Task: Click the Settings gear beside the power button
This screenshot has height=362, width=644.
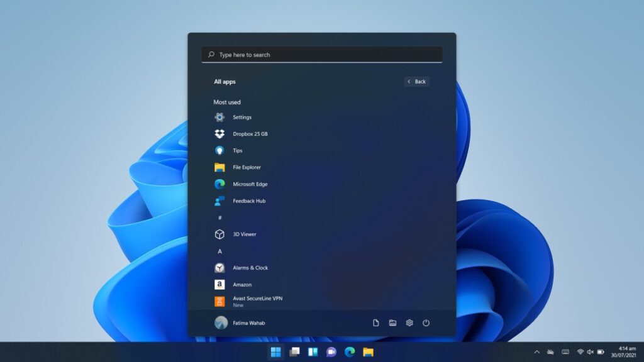Action: [x=409, y=322]
